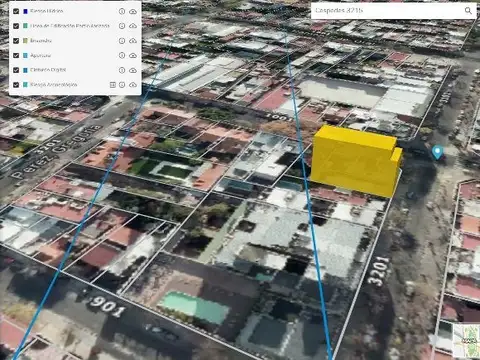This screenshot has width=480, height=360.
Task: Download the Catastro Digital layer
Action: (133, 70)
